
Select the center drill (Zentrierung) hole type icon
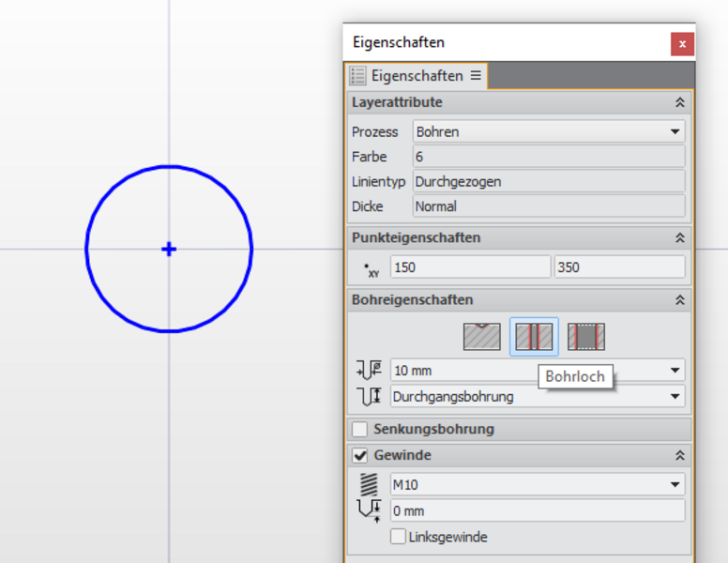[482, 337]
